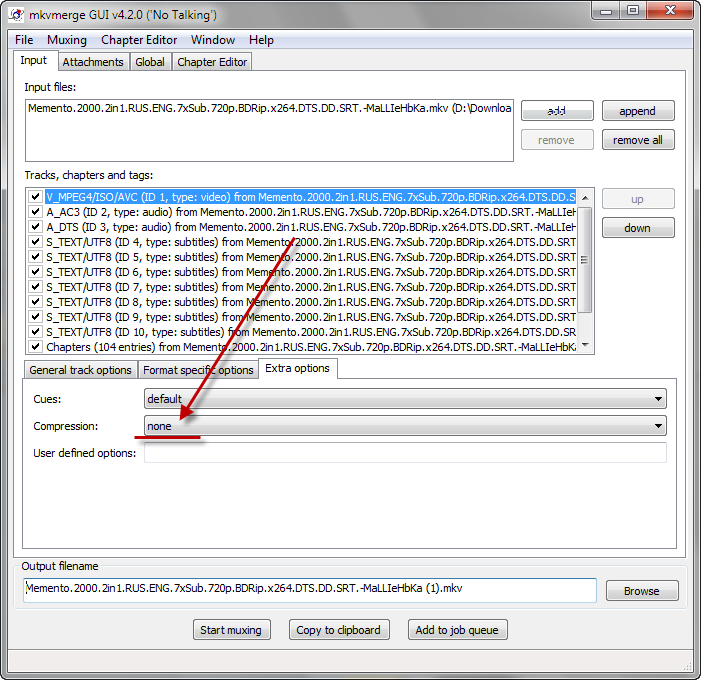The width and height of the screenshot is (701, 680).
Task: Click the append button
Action: [x=637, y=111]
